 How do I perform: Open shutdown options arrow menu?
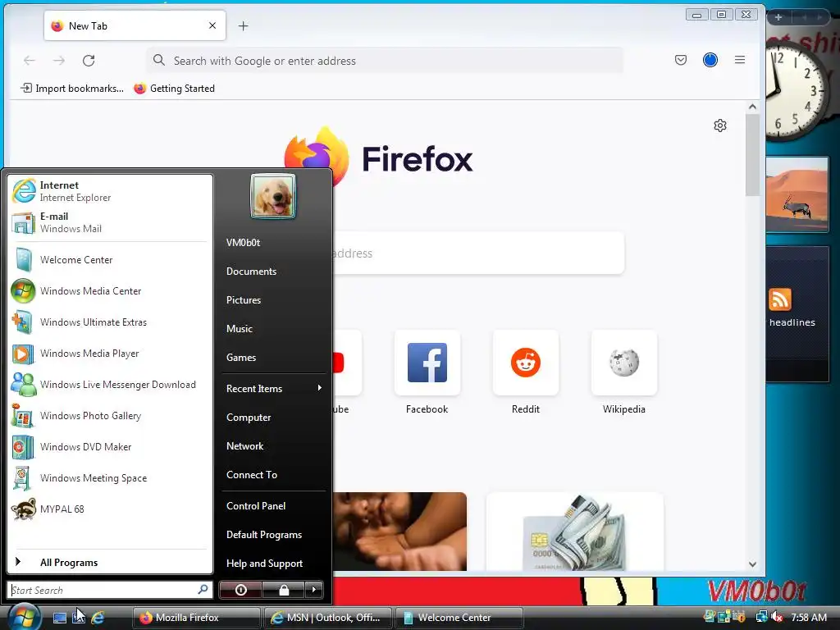click(x=314, y=590)
